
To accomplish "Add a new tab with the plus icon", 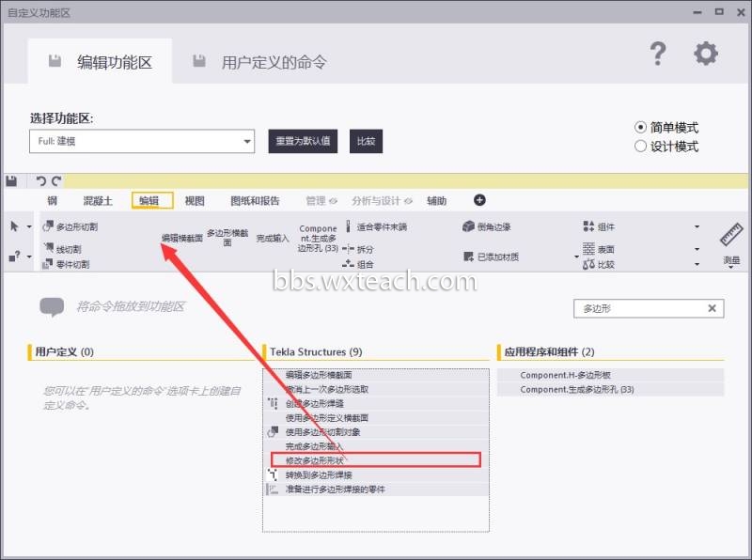I will coord(479,200).
